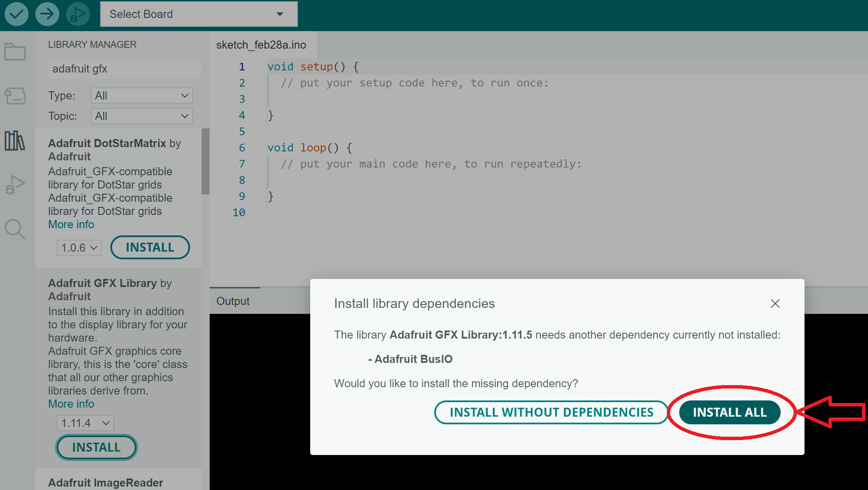Open the Sketchbook folder sidebar icon
868x490 pixels.
point(15,52)
